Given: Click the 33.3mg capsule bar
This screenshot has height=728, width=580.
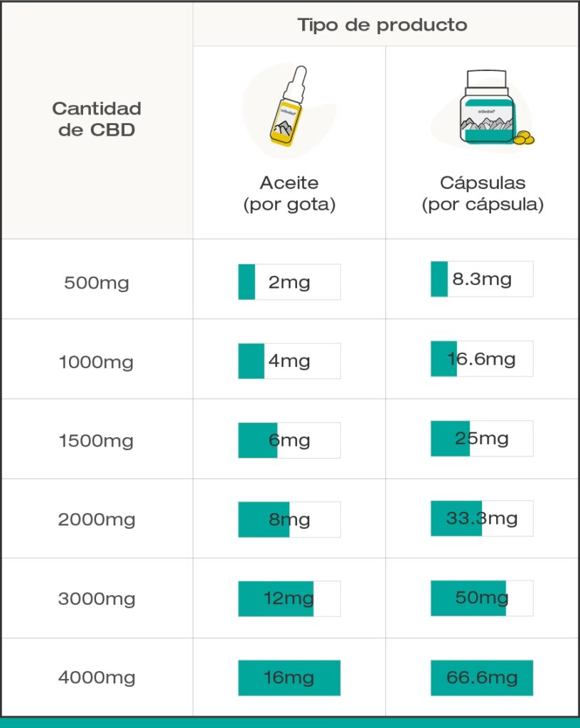Looking at the screenshot, I should (x=482, y=518).
